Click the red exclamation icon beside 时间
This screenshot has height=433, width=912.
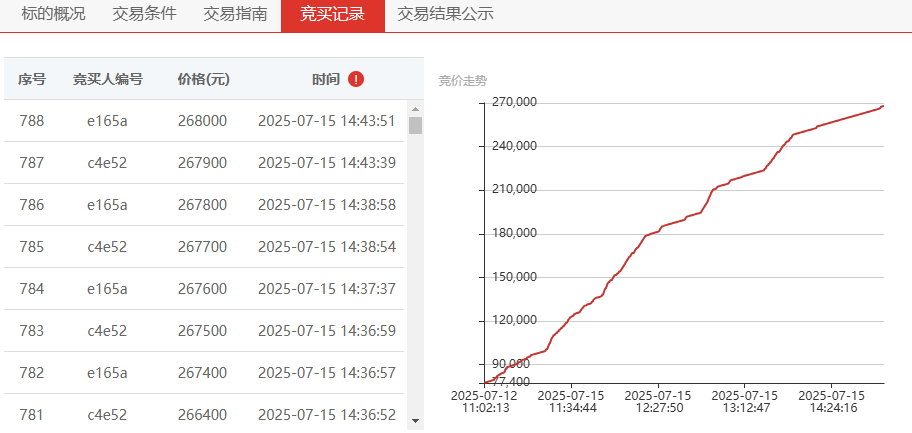click(356, 79)
